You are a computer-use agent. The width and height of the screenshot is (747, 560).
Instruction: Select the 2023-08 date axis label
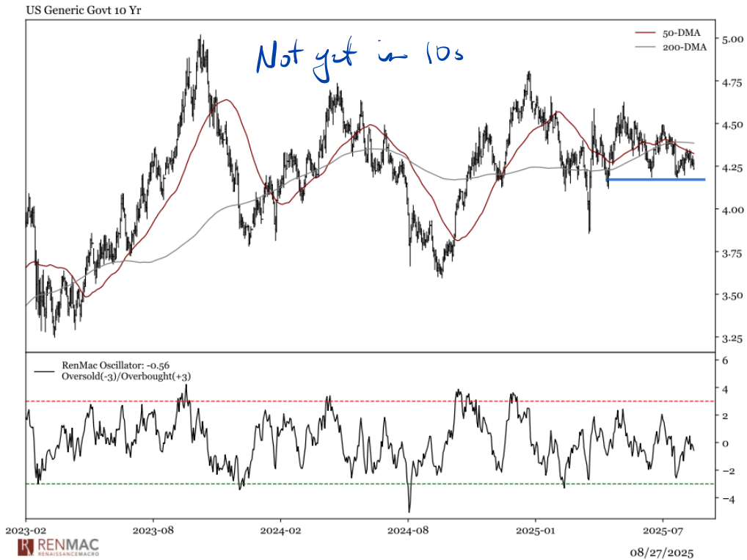tap(154, 528)
